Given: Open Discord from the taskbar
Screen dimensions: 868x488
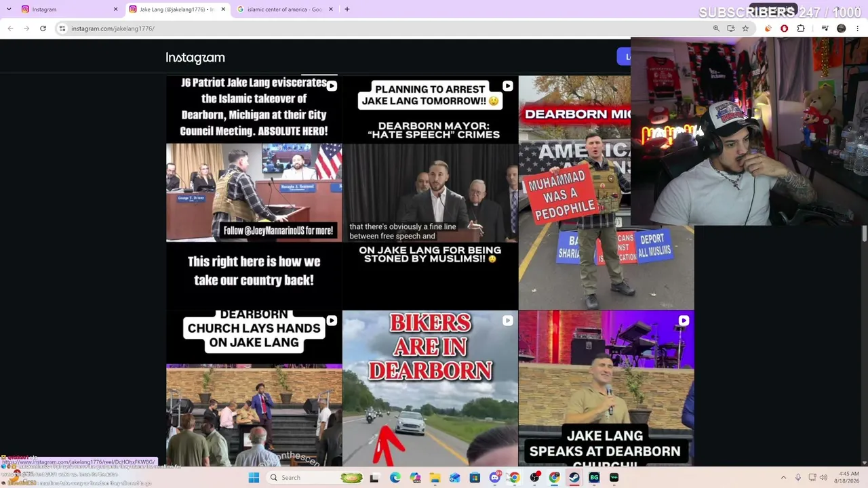Looking at the screenshot, I should (x=495, y=478).
